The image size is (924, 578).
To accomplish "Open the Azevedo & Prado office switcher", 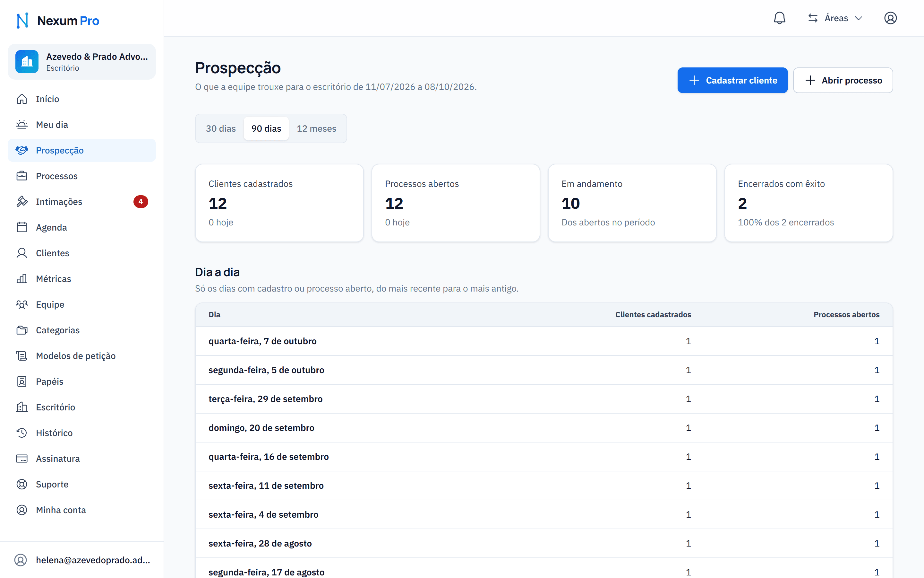I will click(82, 62).
